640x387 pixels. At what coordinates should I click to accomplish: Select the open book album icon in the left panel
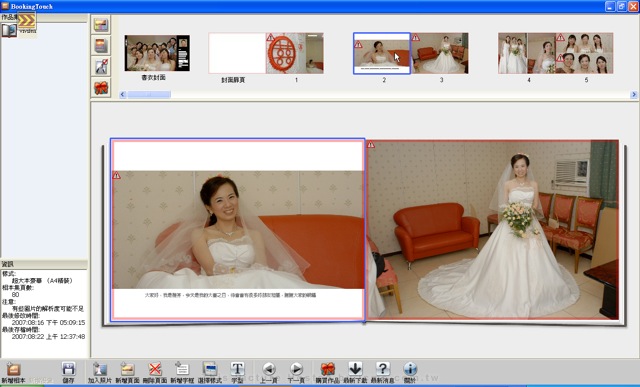(9, 31)
